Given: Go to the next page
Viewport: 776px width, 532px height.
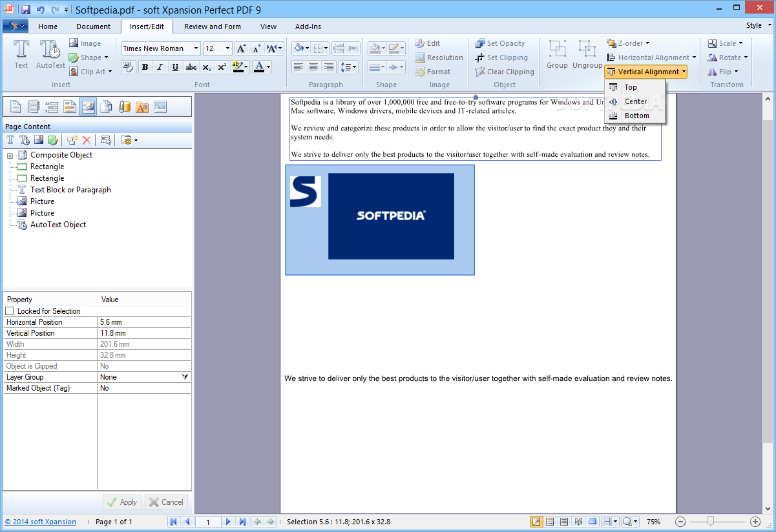Looking at the screenshot, I should (x=228, y=522).
